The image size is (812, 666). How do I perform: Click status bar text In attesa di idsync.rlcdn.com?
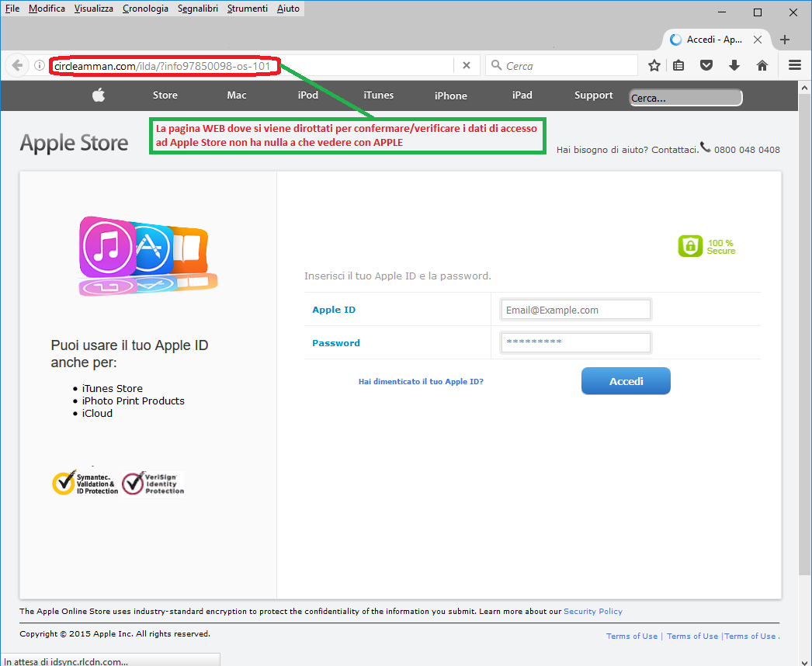(66, 661)
